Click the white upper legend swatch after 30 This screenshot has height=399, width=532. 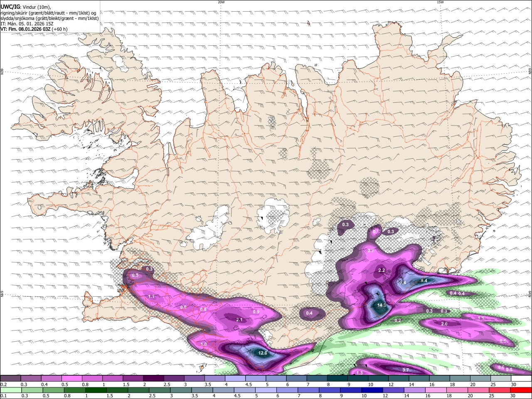pyautogui.click(x=521, y=378)
